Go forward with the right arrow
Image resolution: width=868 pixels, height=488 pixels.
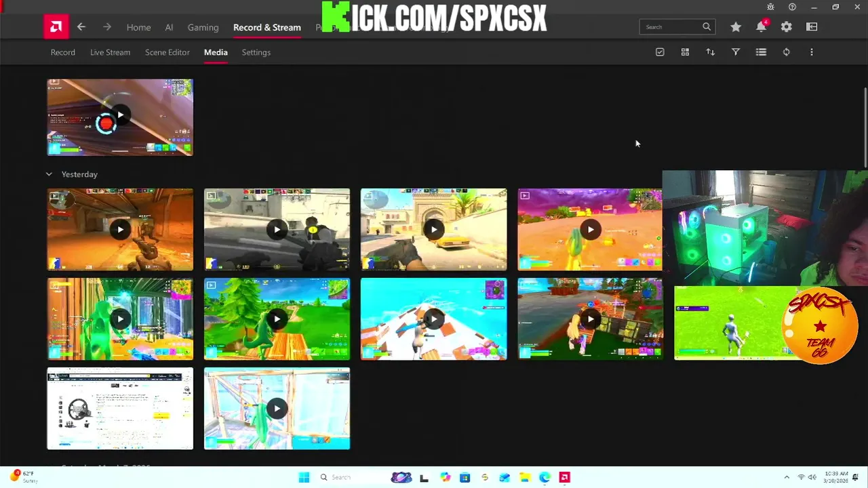[x=107, y=27]
